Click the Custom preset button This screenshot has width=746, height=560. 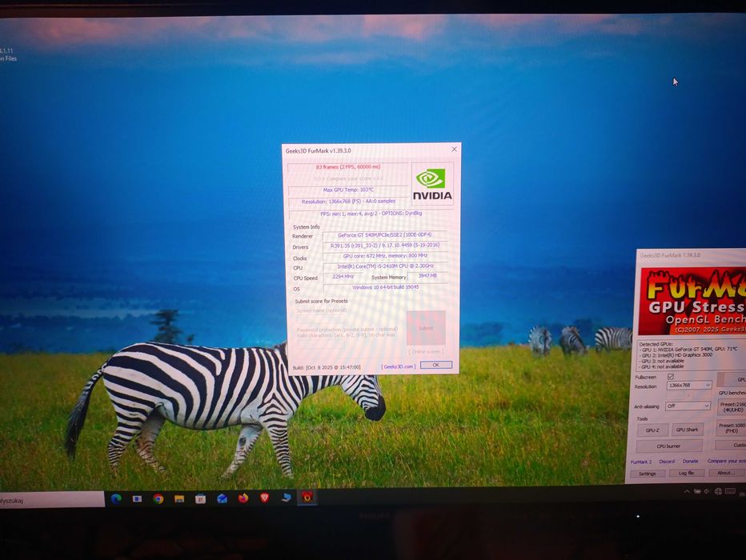click(x=732, y=446)
